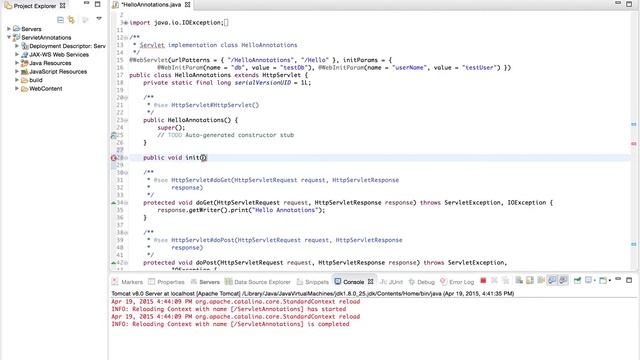This screenshot has height=360, width=640.
Task: Open the Properties tab
Action: (x=167, y=282)
